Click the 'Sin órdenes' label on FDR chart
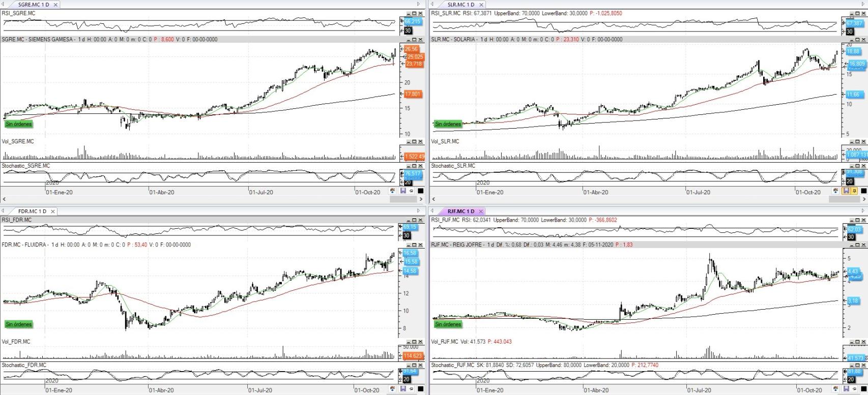The image size is (868, 395). (19, 324)
